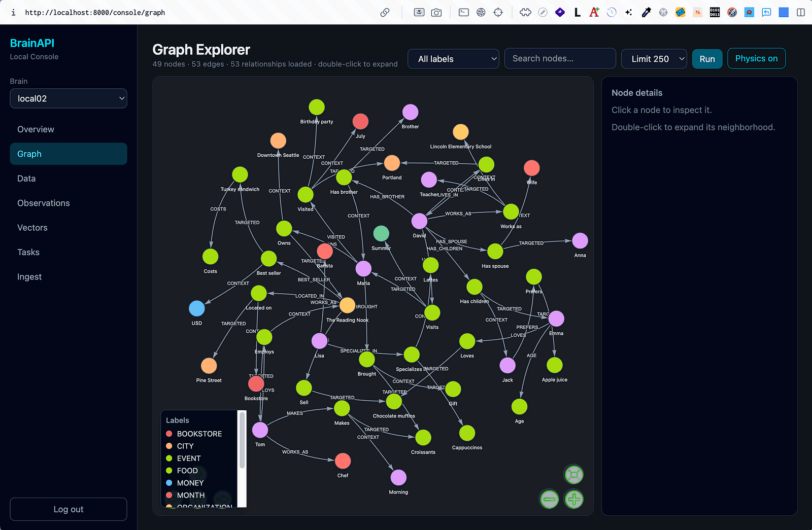The image size is (812, 530).
Task: Click the camera screenshot icon in browser toolbar
Action: coord(436,12)
